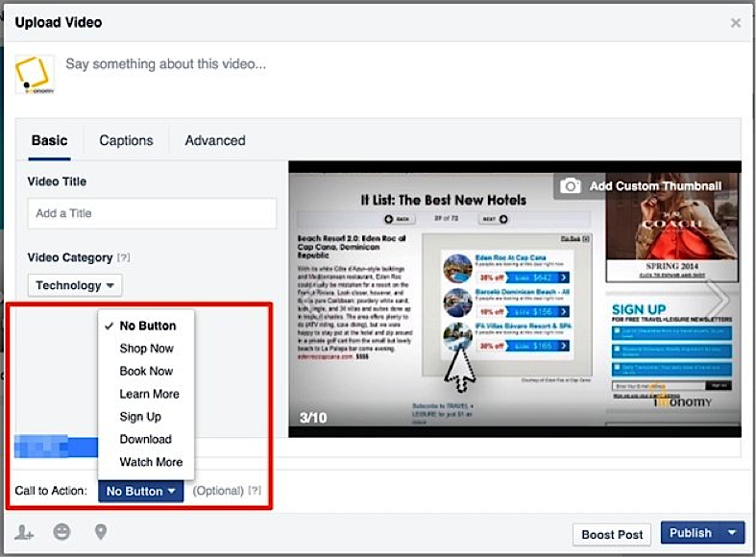Click the next thumbnail chevron arrow
This screenshot has width=756, height=557.
[718, 300]
